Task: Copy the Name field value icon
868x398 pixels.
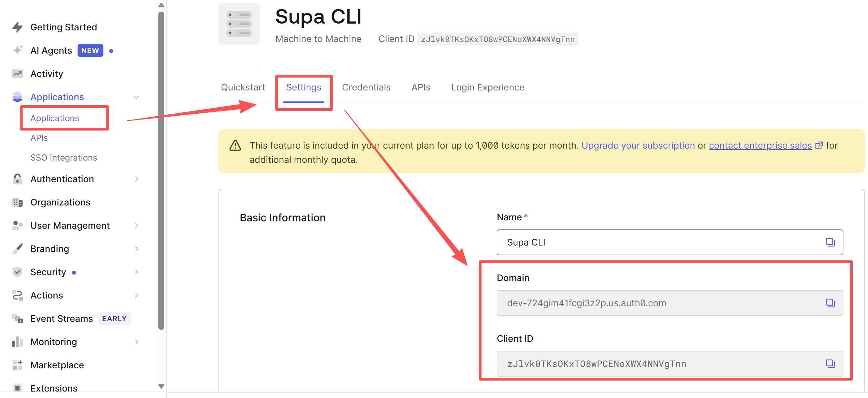Action: 830,242
